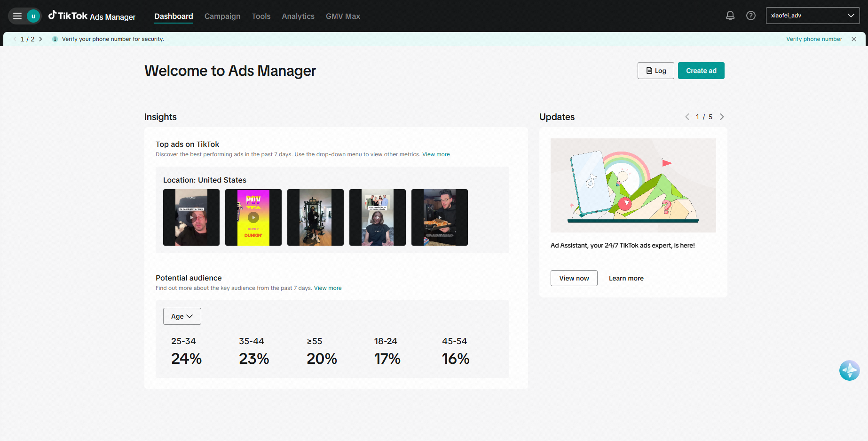Click View now in Updates card
The image size is (868, 441).
(574, 278)
